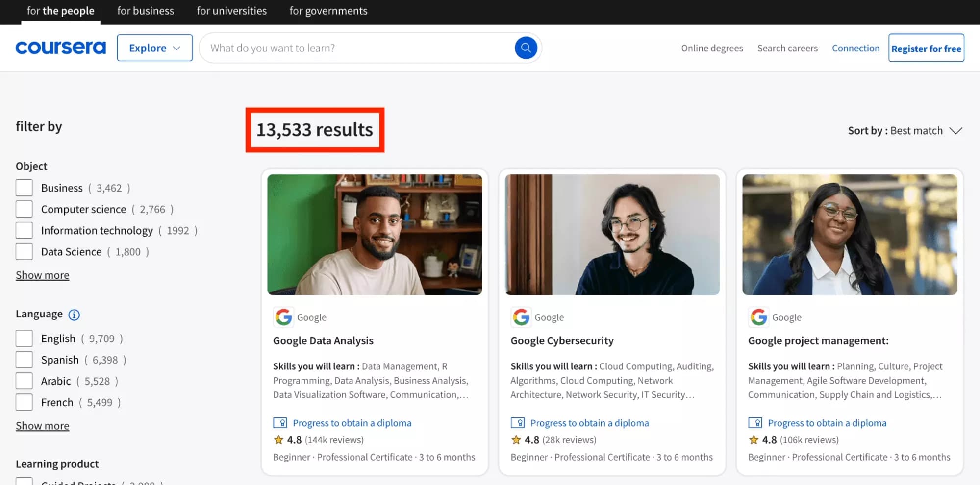Click Google logo on Cybersecurity card
Viewport: 980px width, 485px height.
click(x=521, y=317)
